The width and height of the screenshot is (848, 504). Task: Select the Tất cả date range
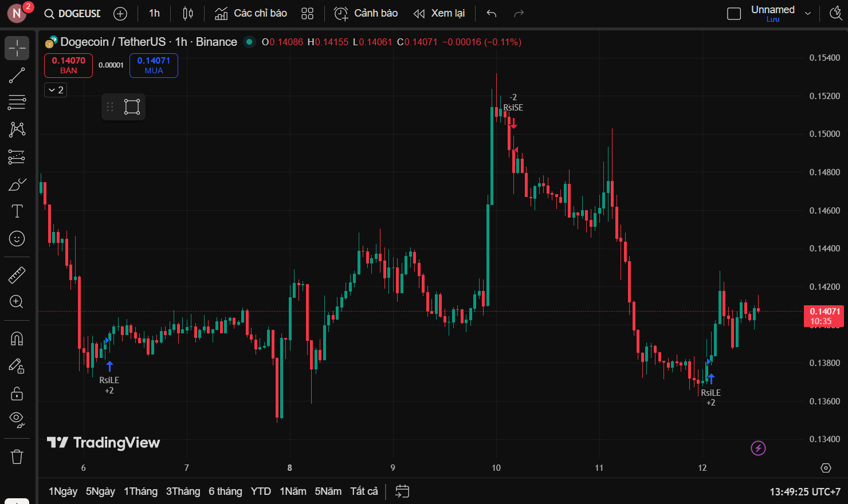[364, 491]
